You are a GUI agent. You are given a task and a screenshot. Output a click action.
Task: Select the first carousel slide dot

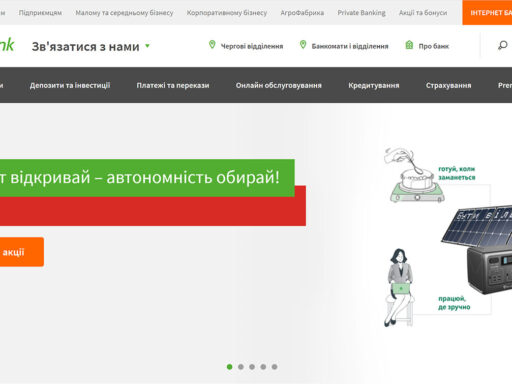[229, 367]
